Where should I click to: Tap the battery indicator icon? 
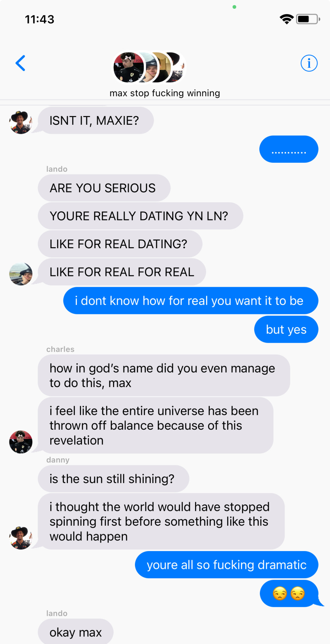(308, 19)
